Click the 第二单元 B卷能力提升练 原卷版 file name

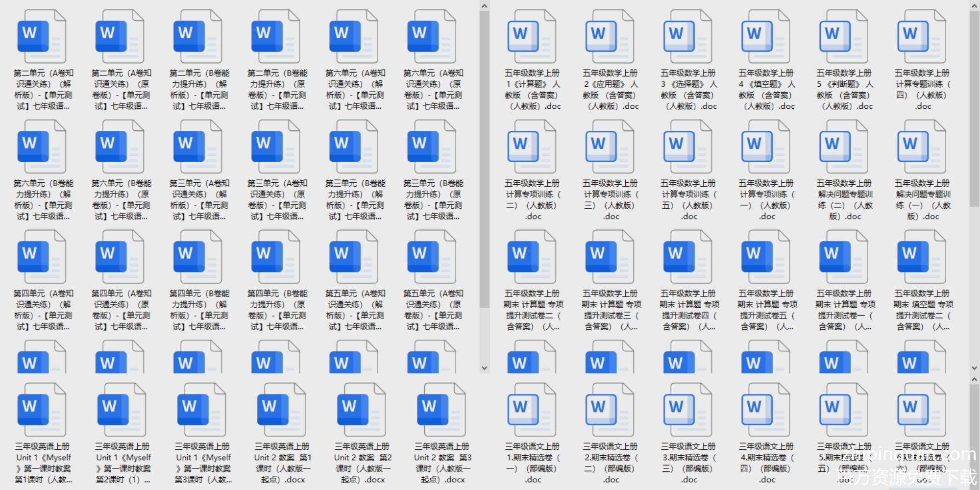point(277,90)
